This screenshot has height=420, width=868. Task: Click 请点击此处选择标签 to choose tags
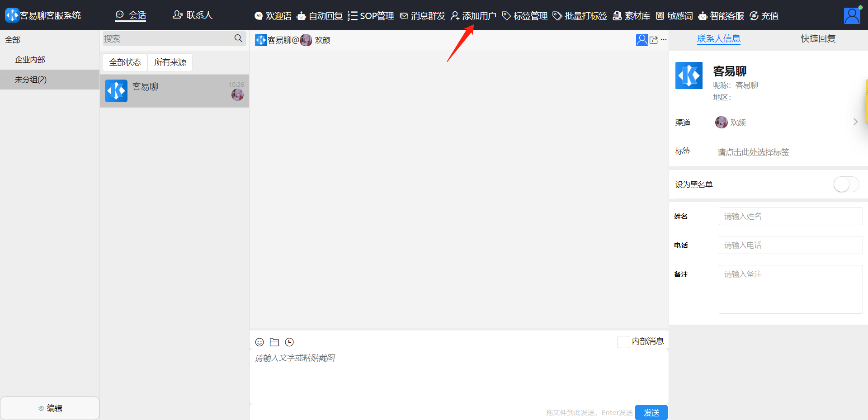pos(754,152)
